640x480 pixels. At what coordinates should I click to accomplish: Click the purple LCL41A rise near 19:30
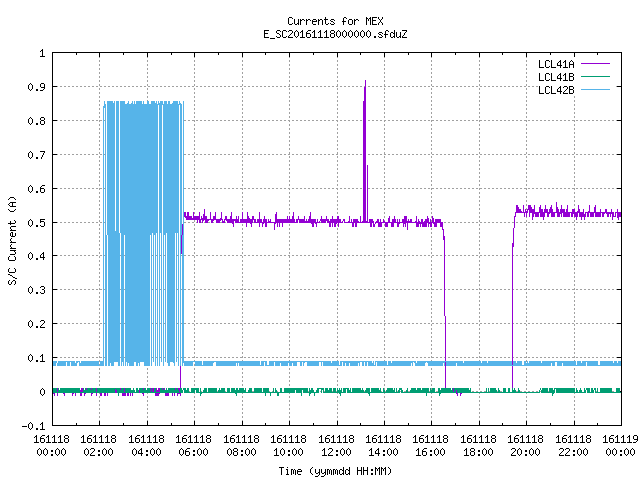coord(513,298)
